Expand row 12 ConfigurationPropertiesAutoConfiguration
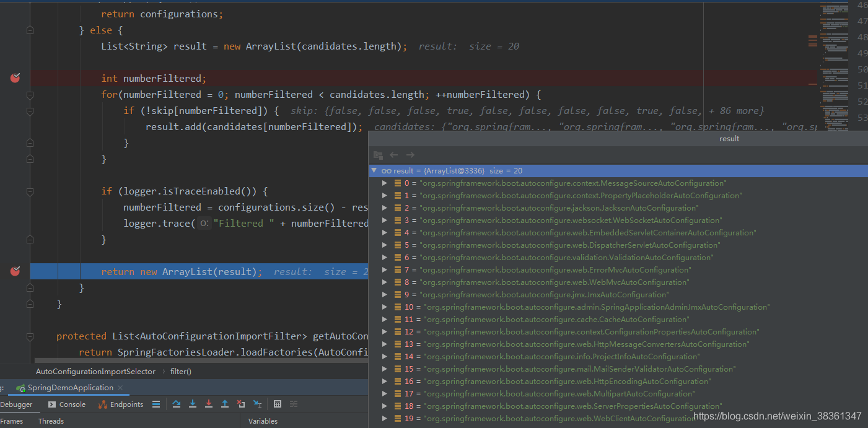The width and height of the screenshot is (868, 428). (385, 331)
